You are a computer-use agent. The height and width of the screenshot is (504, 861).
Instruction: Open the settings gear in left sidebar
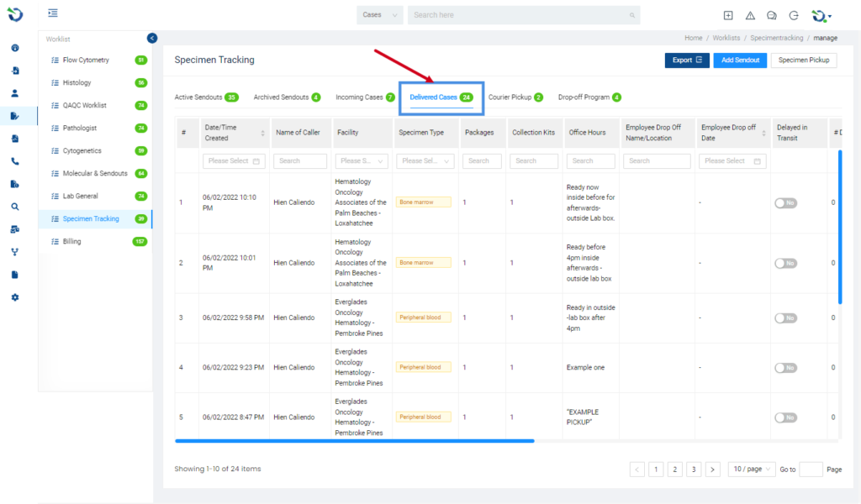pyautogui.click(x=15, y=297)
